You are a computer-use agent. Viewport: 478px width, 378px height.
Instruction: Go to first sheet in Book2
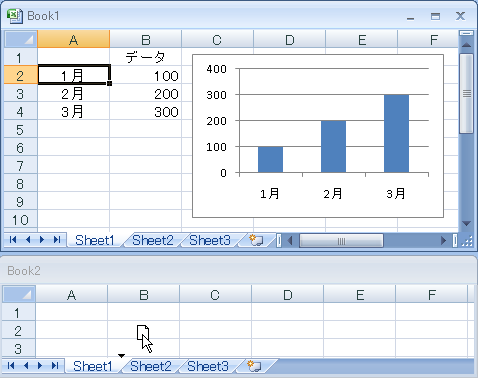pyautogui.click(x=11, y=366)
